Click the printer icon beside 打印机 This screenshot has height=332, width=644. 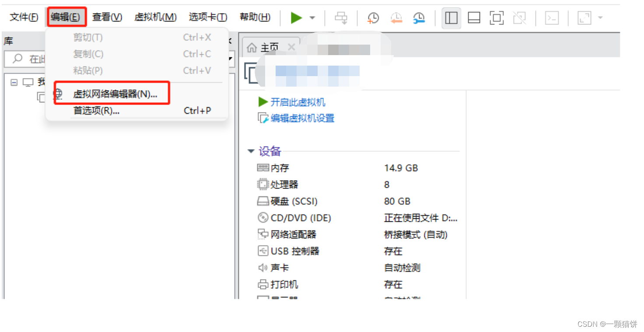pyautogui.click(x=262, y=284)
